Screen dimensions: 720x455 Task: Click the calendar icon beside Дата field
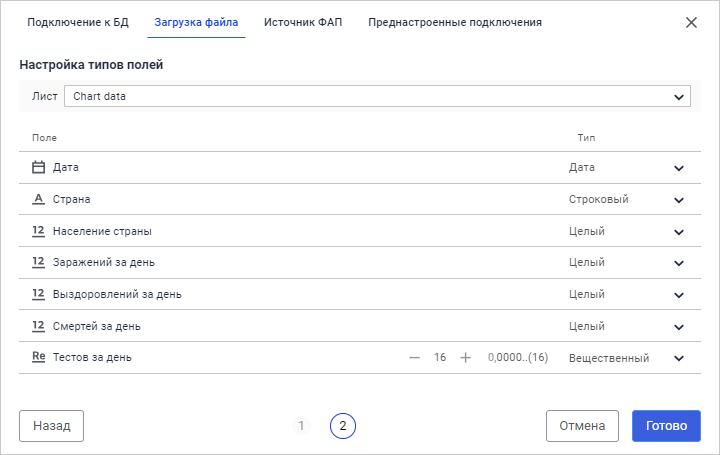(39, 168)
